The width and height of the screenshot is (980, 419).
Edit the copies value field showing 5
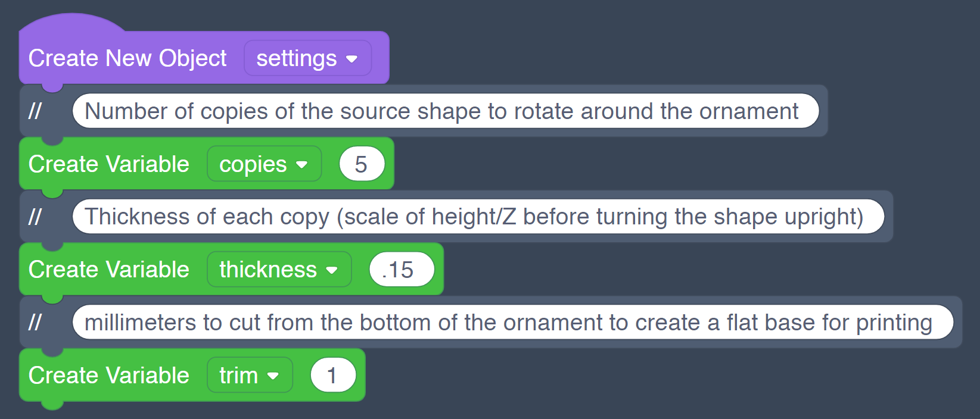pos(361,164)
